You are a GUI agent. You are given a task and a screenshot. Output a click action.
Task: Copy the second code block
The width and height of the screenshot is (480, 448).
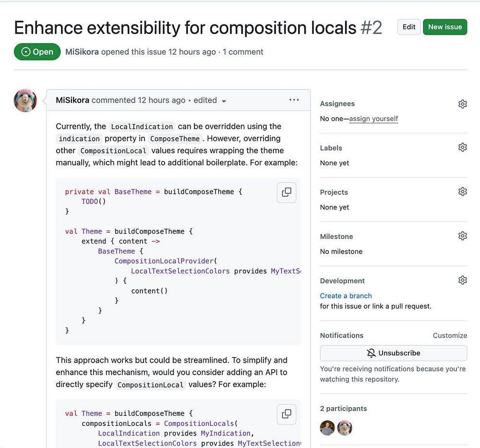coord(287,414)
